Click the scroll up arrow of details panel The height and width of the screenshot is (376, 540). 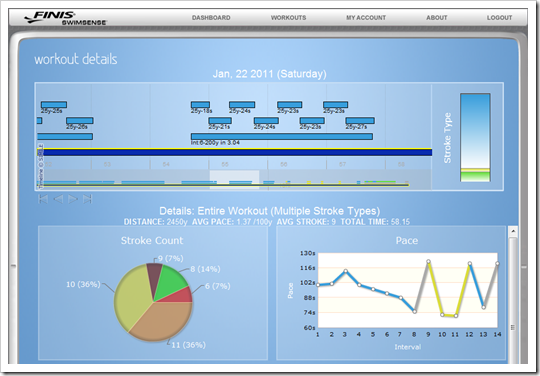[513, 231]
